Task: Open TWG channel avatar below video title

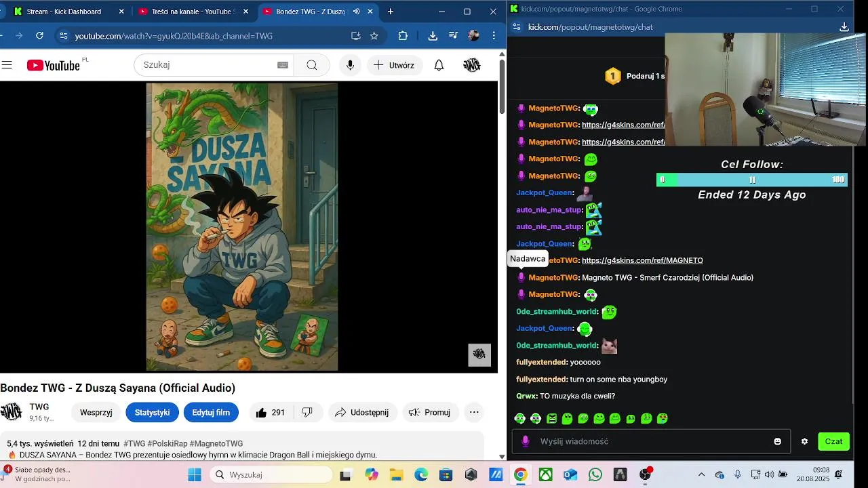Action: 11,412
